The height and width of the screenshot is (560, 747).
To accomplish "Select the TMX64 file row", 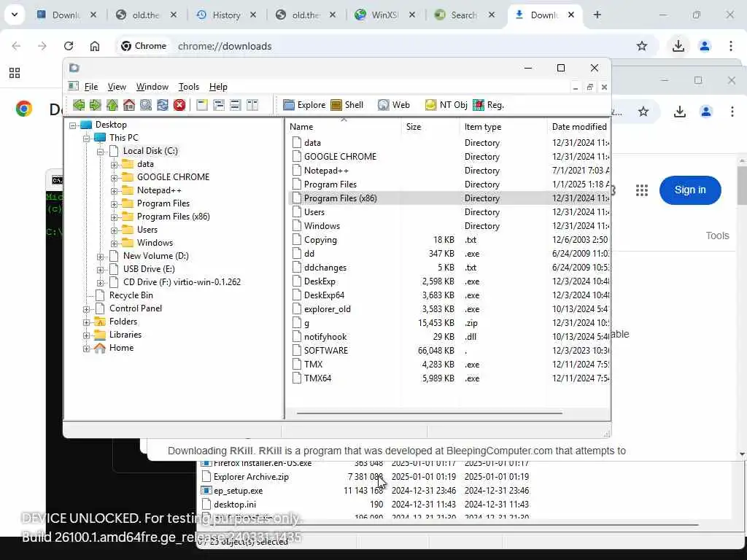I will 449,378.
